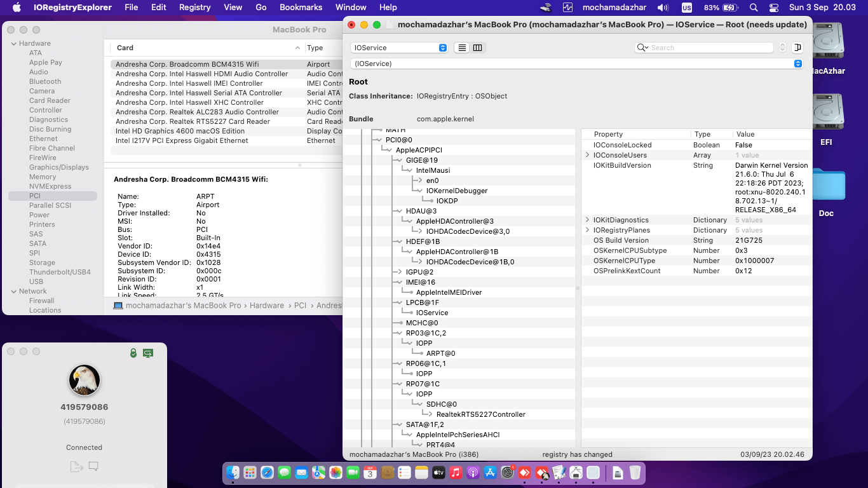Open the Registry menu

(x=195, y=8)
